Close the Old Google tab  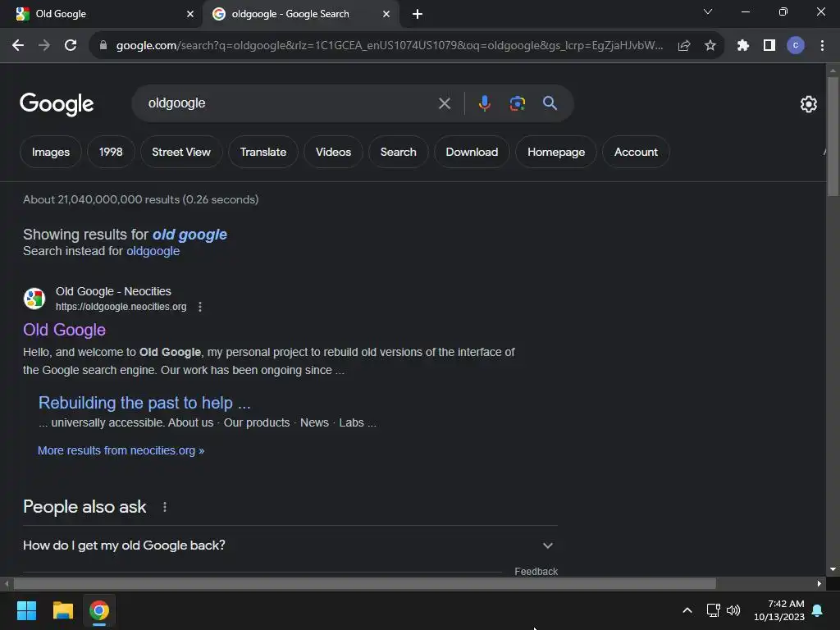tap(190, 14)
